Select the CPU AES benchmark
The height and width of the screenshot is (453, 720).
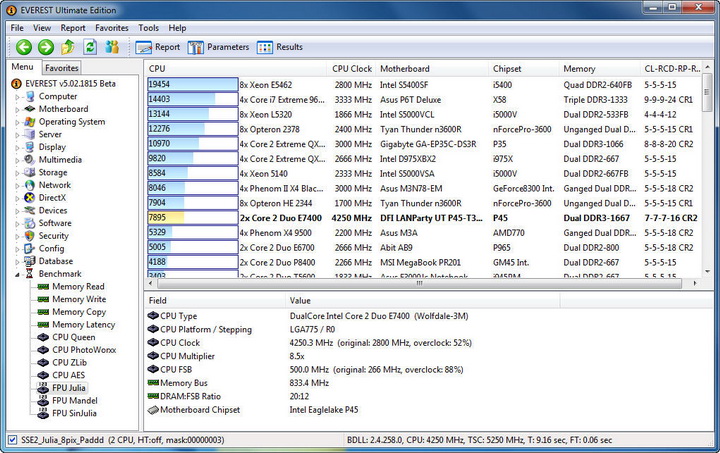click(x=68, y=375)
